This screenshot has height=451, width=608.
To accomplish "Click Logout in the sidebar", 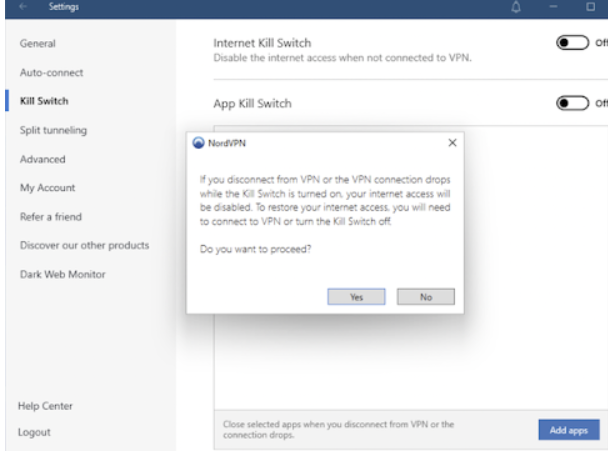I will pyautogui.click(x=34, y=432).
